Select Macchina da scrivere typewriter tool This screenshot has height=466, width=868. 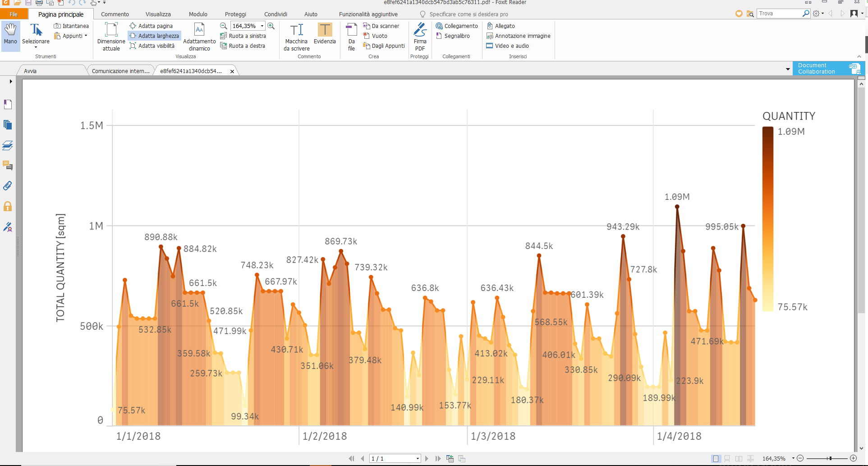point(296,37)
